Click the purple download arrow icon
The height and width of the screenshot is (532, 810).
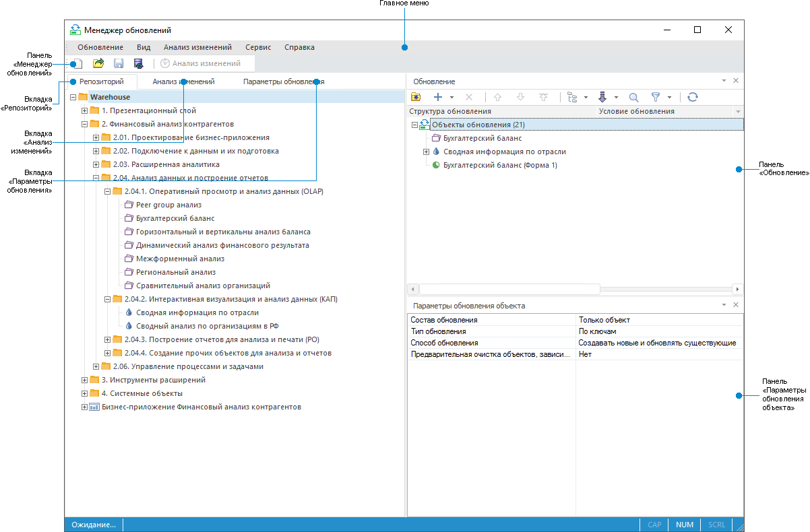(602, 97)
